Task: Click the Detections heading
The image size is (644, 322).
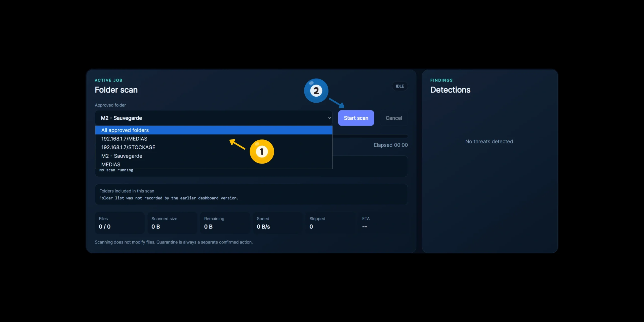Action: 450,90
